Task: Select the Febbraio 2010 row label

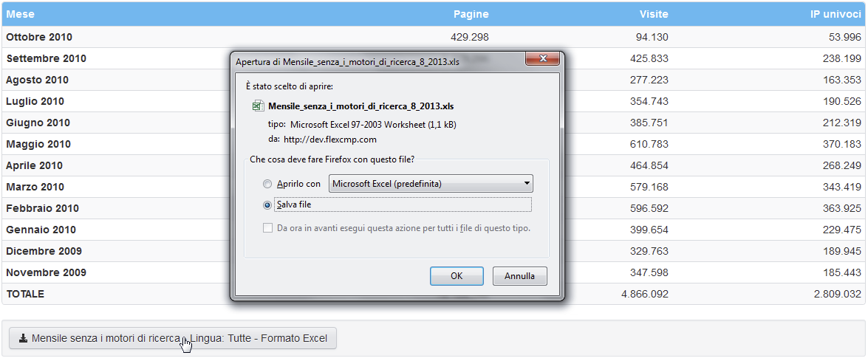Action: click(43, 208)
